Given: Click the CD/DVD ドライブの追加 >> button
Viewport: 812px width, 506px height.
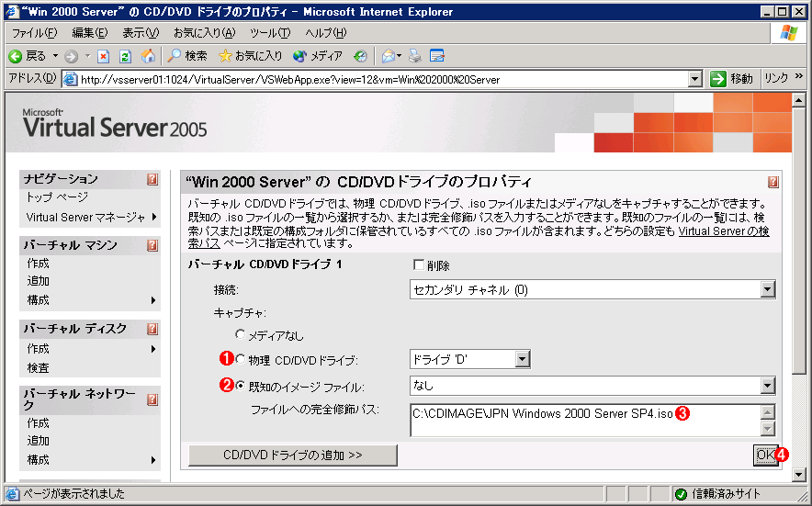Looking at the screenshot, I should point(293,455).
